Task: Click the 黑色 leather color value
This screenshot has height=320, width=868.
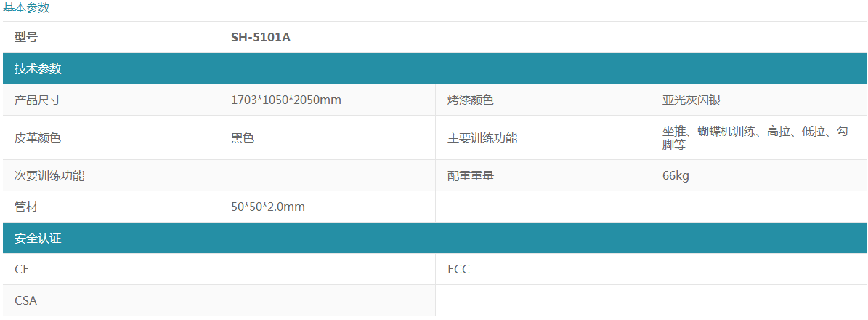Action: [x=243, y=137]
